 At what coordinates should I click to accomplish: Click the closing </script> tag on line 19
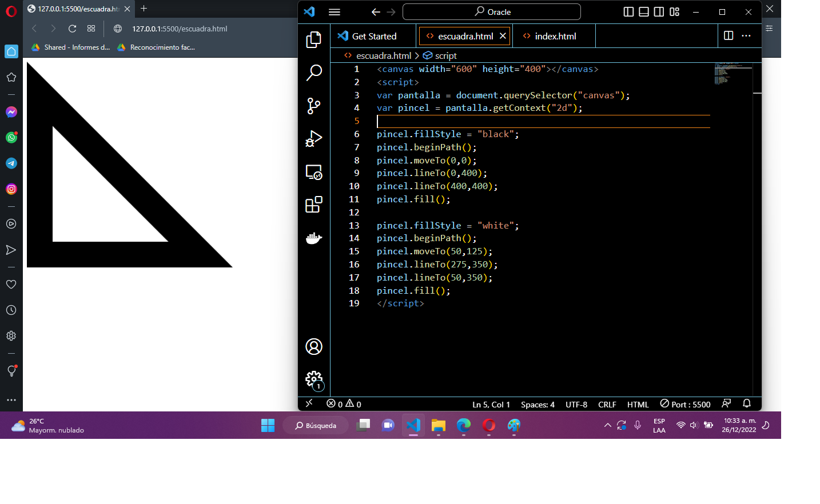(400, 303)
